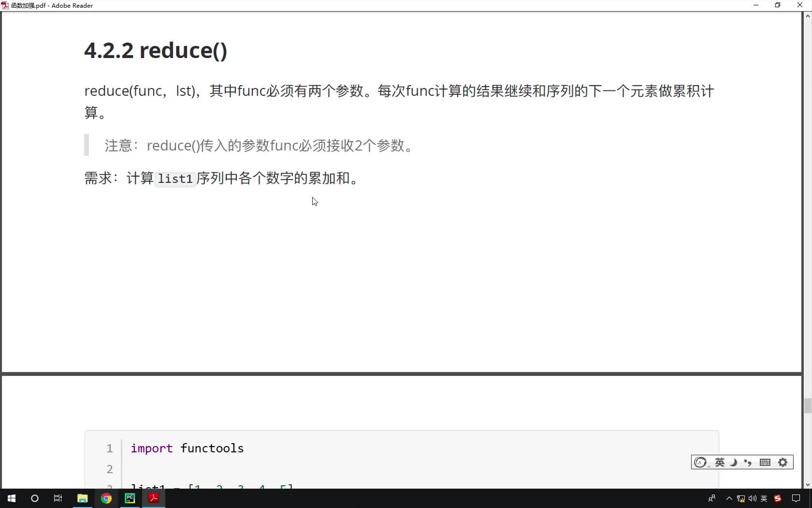Click code line number 1
This screenshot has width=812, height=508.
coord(110,448)
